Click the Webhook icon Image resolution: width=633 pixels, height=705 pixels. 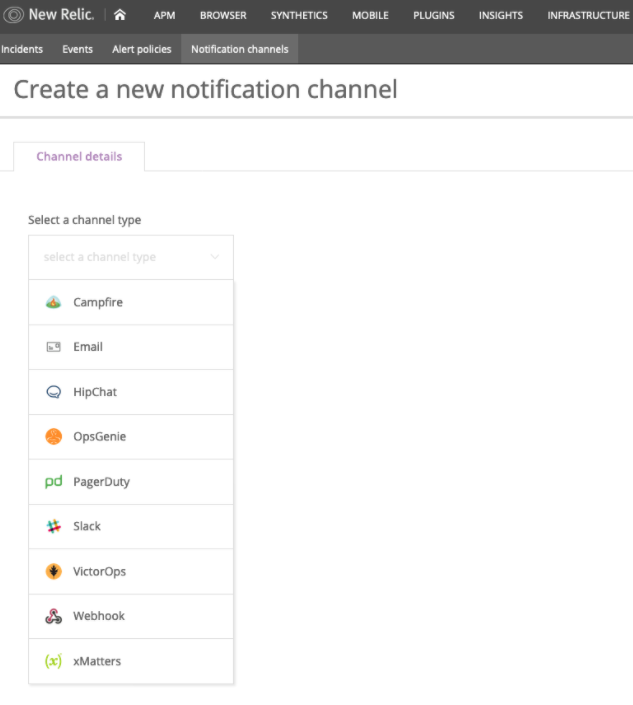click(x=54, y=616)
